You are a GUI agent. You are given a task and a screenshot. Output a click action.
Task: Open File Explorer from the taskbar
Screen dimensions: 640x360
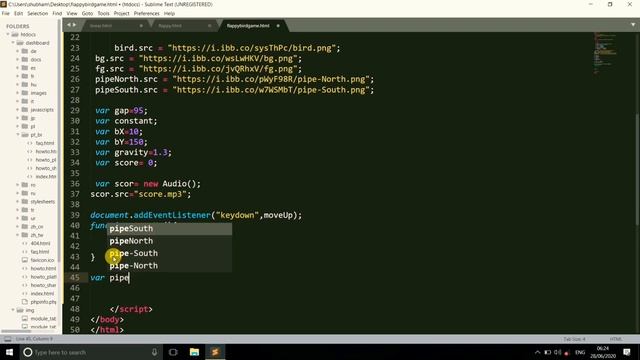click(194, 352)
